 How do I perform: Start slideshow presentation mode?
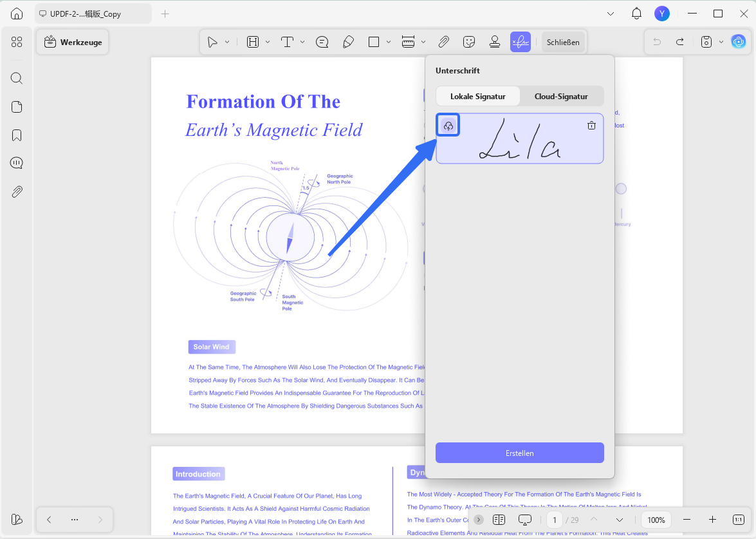524,520
